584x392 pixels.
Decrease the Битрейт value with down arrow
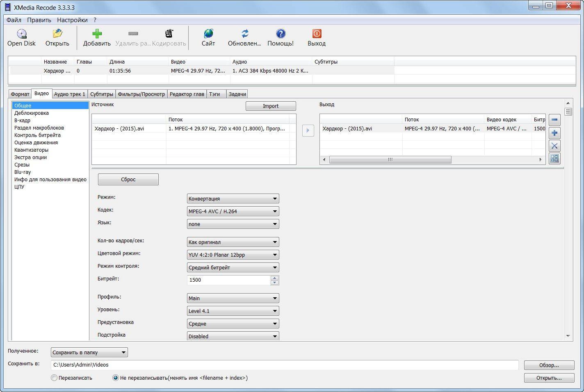coord(275,283)
